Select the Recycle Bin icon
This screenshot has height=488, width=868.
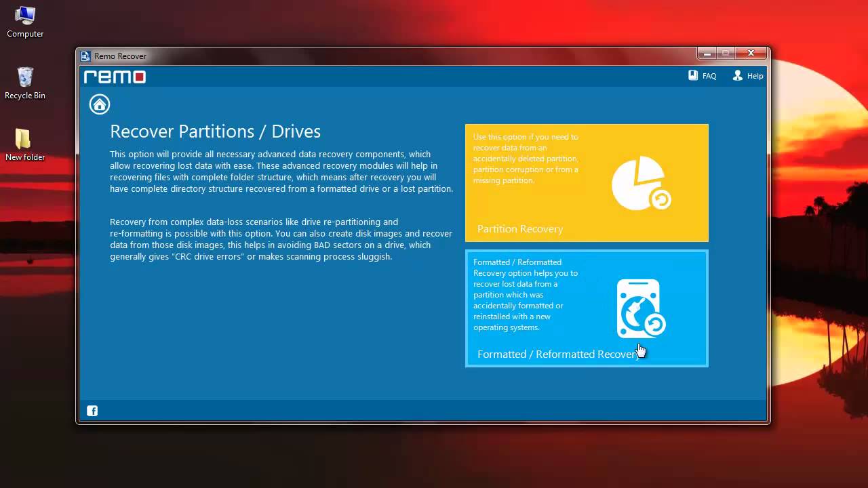(x=25, y=83)
